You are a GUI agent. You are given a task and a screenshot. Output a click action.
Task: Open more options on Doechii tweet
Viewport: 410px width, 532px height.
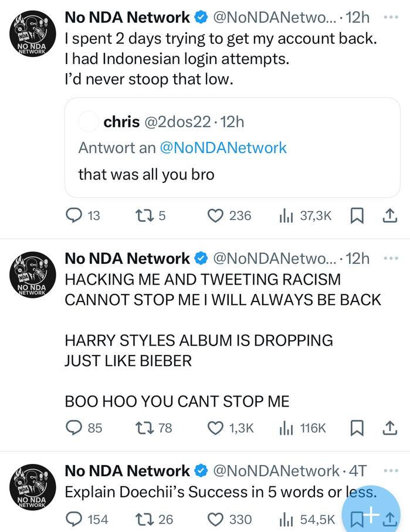[x=390, y=470]
